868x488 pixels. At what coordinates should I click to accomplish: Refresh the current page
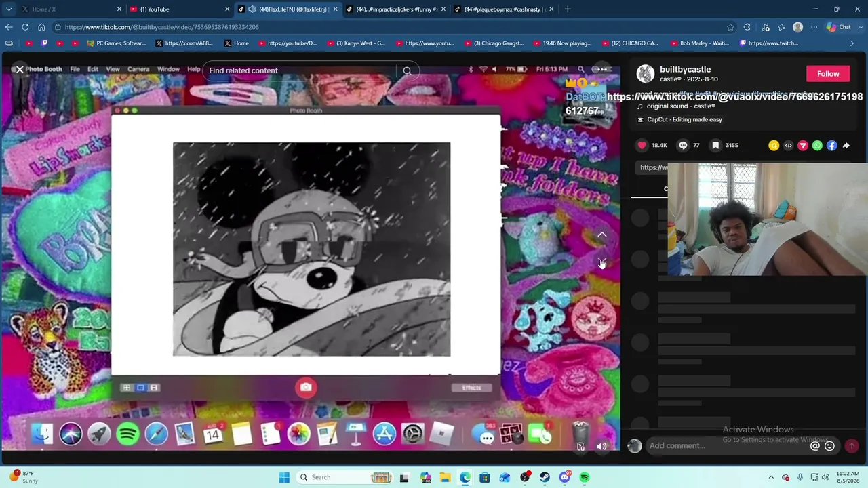pyautogui.click(x=25, y=27)
